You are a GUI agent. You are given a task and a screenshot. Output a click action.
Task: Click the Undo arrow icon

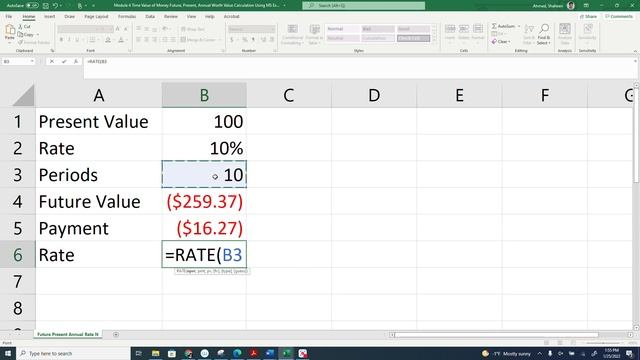[x=55, y=6]
